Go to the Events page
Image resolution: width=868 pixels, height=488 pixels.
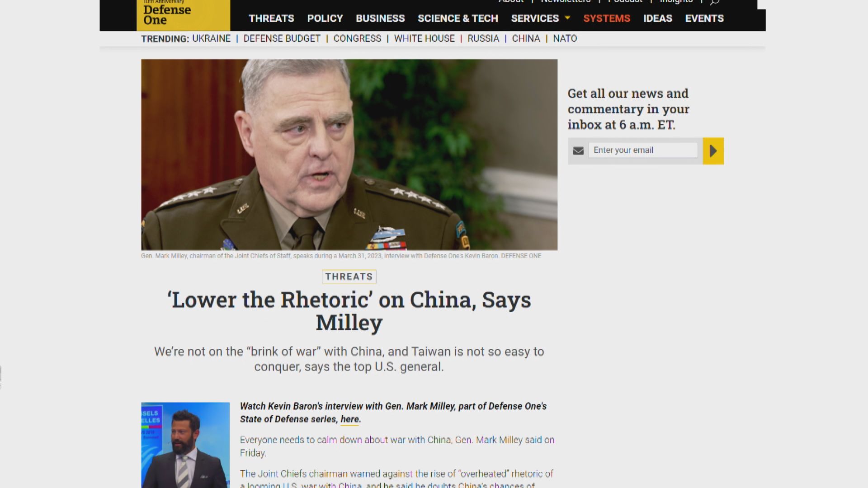pos(704,19)
